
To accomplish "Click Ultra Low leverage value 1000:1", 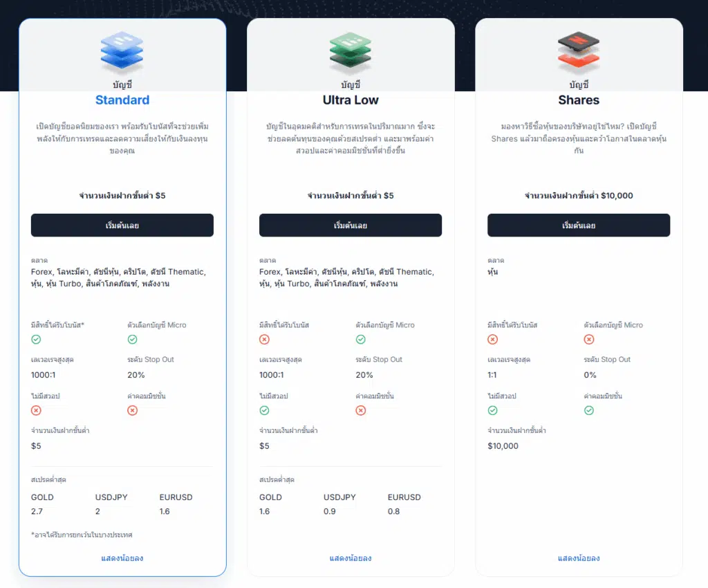I will (x=271, y=375).
